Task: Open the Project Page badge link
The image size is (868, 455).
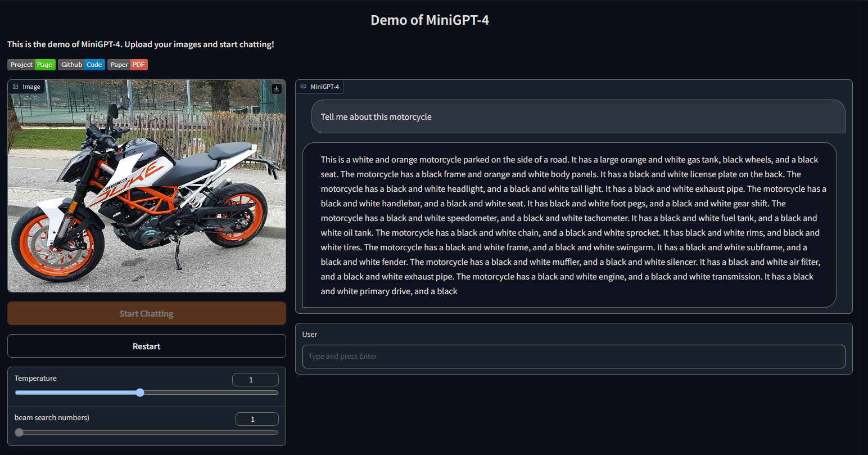Action: [31, 65]
